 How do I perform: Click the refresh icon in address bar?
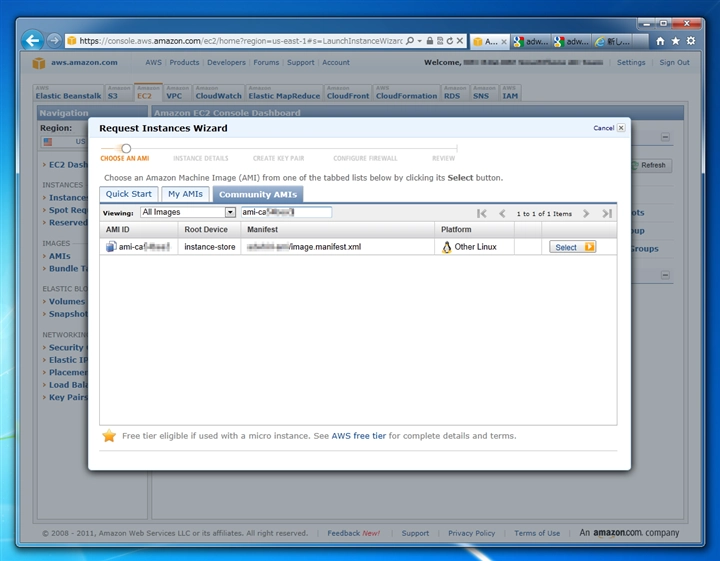tap(450, 41)
